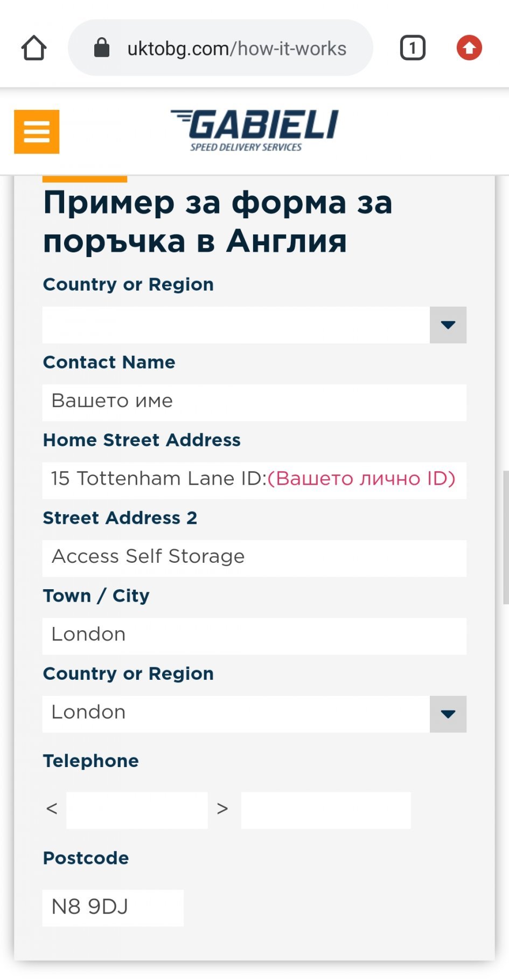Tap the browser home icon
The width and height of the screenshot is (509, 980).
pos(34,48)
